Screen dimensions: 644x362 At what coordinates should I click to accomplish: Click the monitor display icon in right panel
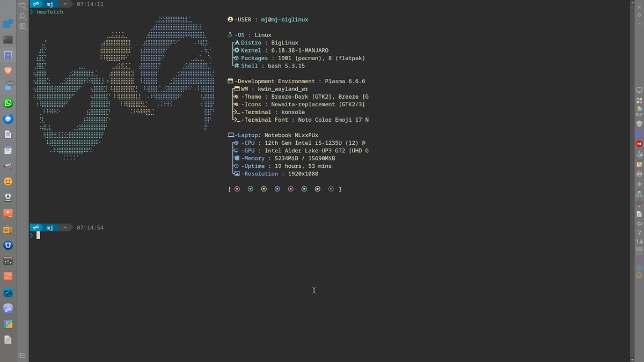coord(639,90)
